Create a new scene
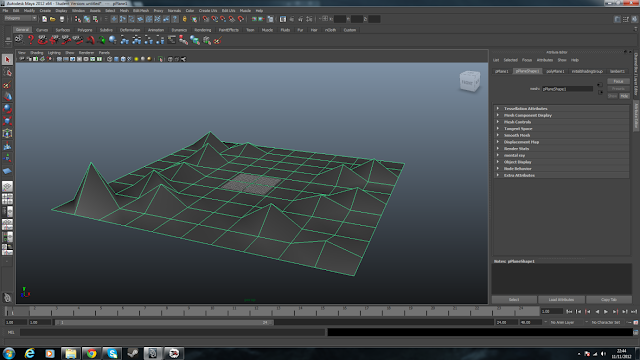The height and width of the screenshot is (360, 640). pyautogui.click(x=44, y=19)
